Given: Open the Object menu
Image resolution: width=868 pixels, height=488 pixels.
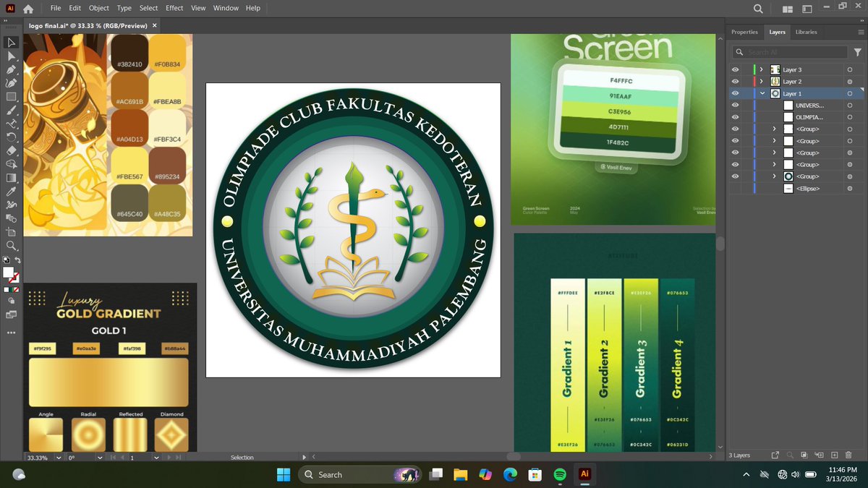Looking at the screenshot, I should coord(99,8).
